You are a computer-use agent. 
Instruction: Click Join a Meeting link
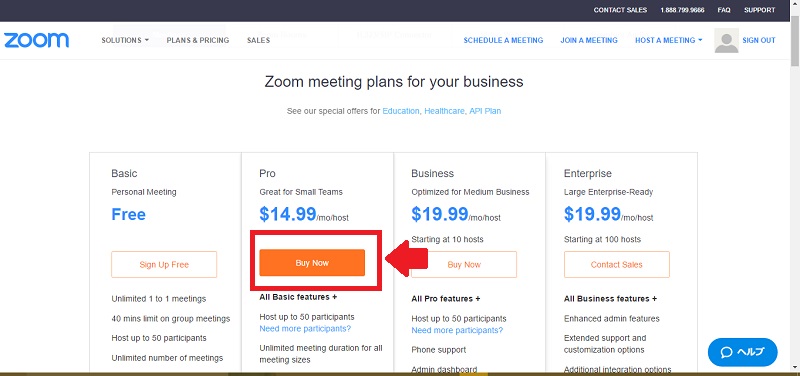coord(589,40)
